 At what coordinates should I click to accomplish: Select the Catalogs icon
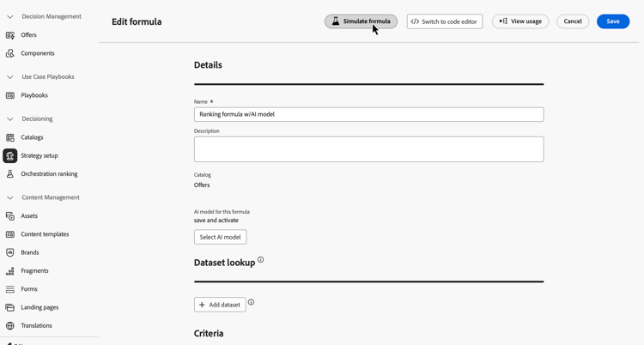(9, 137)
